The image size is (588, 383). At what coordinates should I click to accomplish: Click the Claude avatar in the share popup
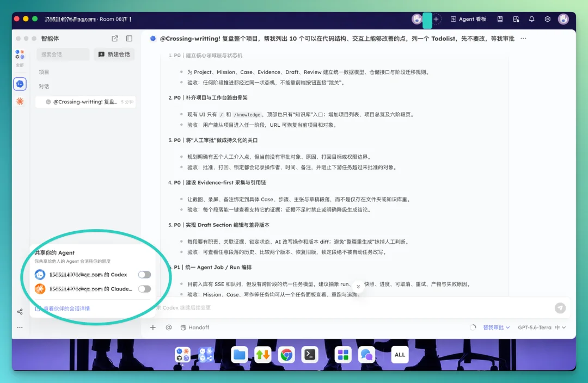[x=40, y=289]
